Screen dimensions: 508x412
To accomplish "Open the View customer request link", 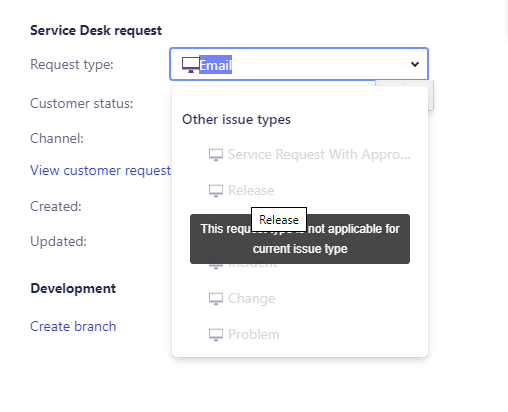I will pos(100,170).
